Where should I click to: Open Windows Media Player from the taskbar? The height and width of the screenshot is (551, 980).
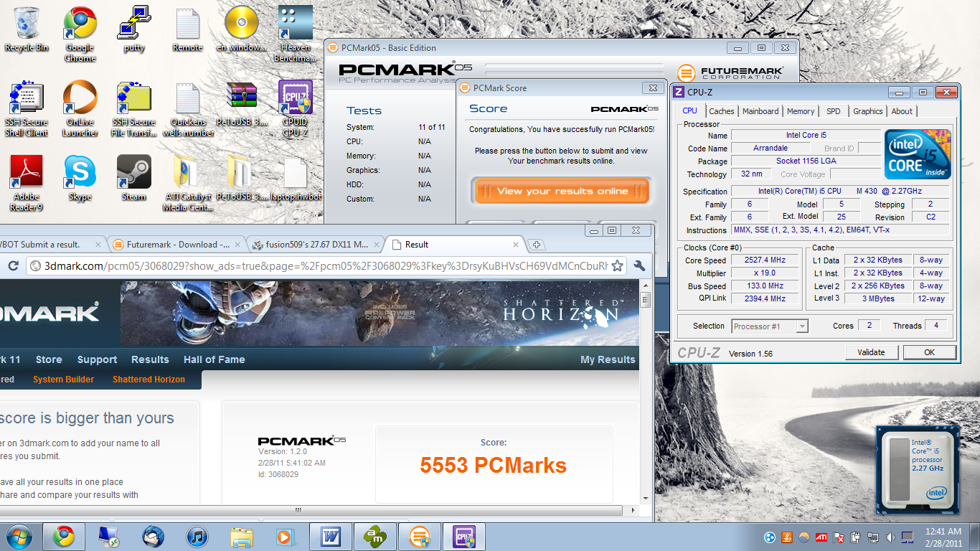point(285,537)
